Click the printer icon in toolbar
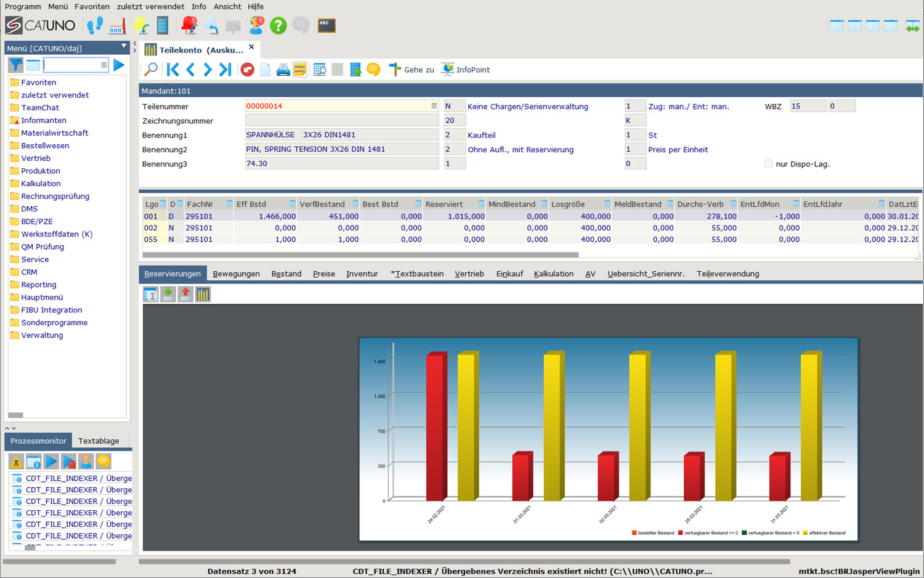 click(x=283, y=70)
